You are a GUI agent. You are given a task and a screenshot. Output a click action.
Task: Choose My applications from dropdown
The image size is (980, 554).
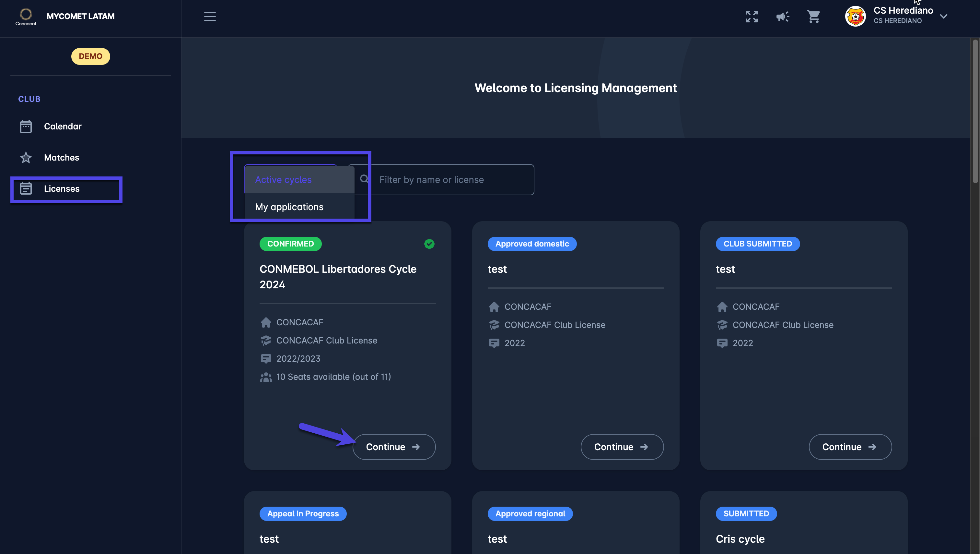point(289,207)
